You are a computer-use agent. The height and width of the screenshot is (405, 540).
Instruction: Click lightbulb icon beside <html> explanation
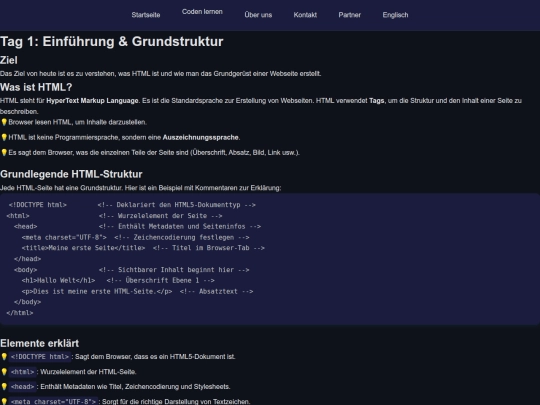[4, 372]
